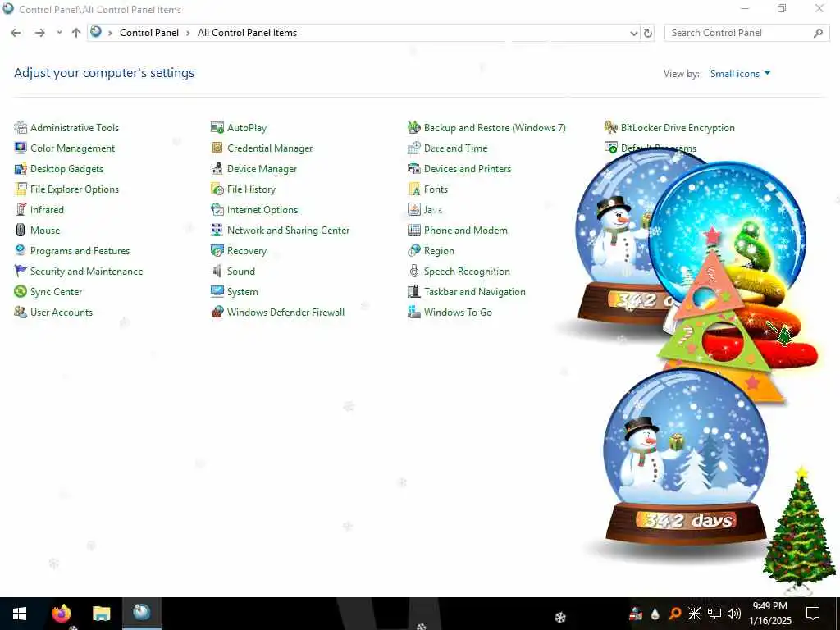Click the Speech Recognition microphone icon

point(413,271)
